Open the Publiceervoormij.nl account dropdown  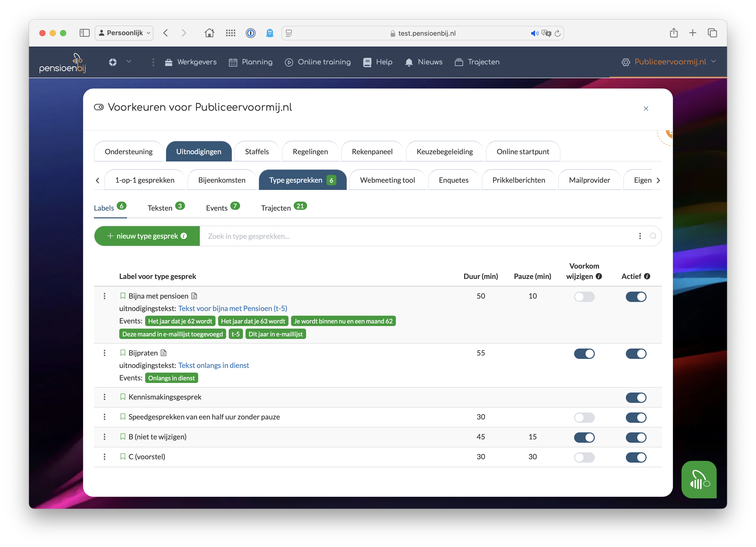point(669,62)
